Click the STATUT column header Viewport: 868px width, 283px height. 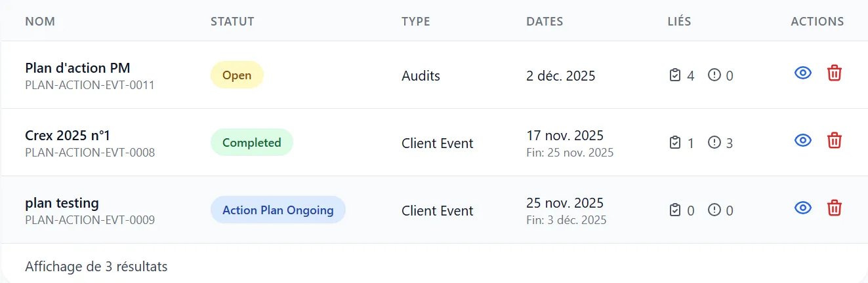coord(232,22)
